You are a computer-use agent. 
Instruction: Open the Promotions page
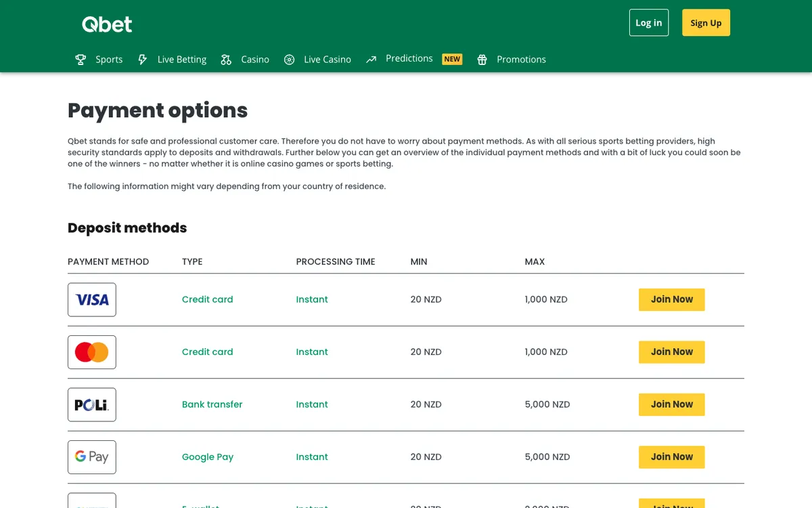point(521,60)
